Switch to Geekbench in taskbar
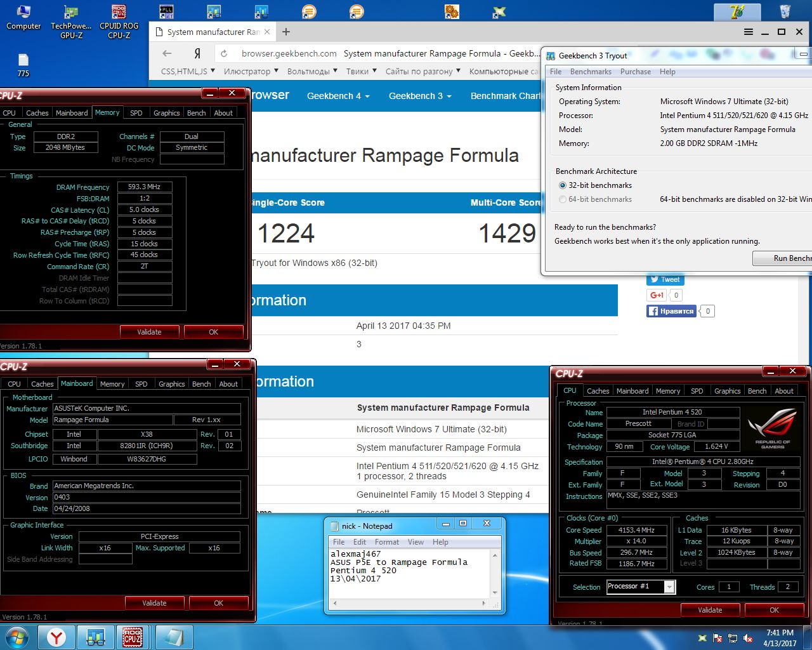Screen dimensions: 812x650 (96, 637)
